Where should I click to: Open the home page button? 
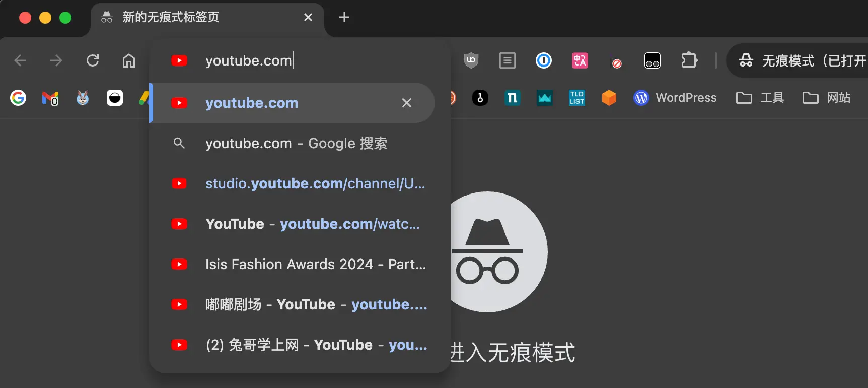[x=129, y=61]
